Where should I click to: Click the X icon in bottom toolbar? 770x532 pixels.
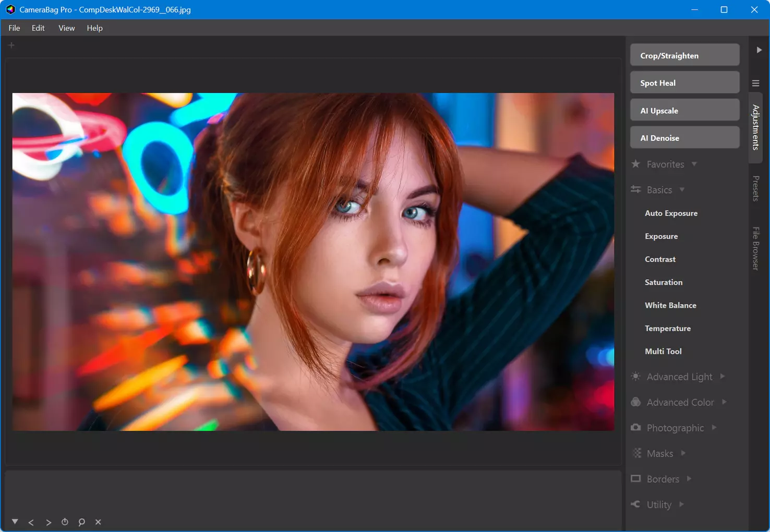[x=98, y=522]
